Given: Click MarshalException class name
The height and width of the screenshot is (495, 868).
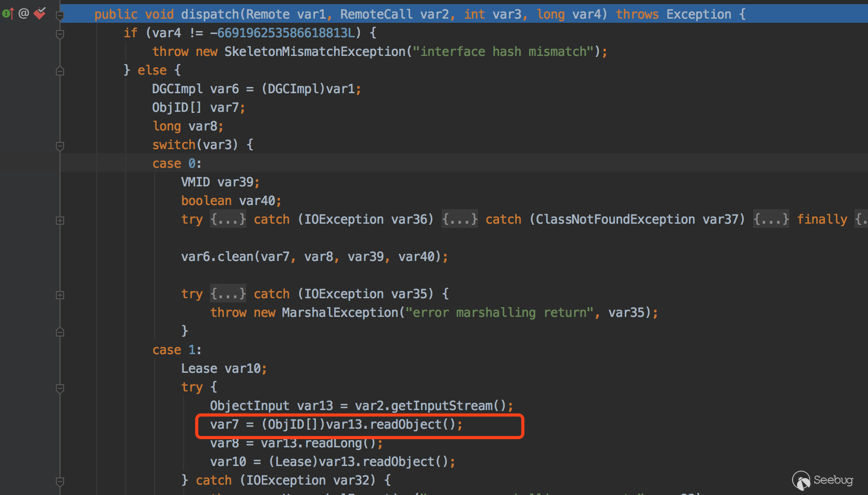Looking at the screenshot, I should (340, 313).
